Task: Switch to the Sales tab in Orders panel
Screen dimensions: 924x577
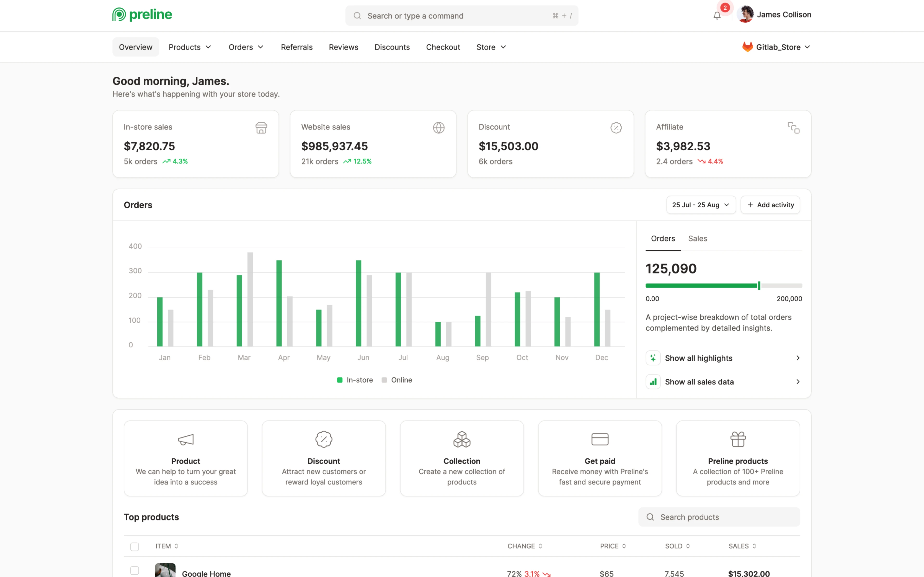Action: pyautogui.click(x=698, y=238)
